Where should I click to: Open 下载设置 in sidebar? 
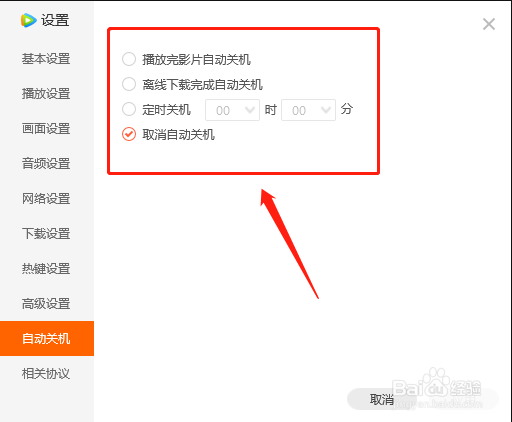(47, 234)
